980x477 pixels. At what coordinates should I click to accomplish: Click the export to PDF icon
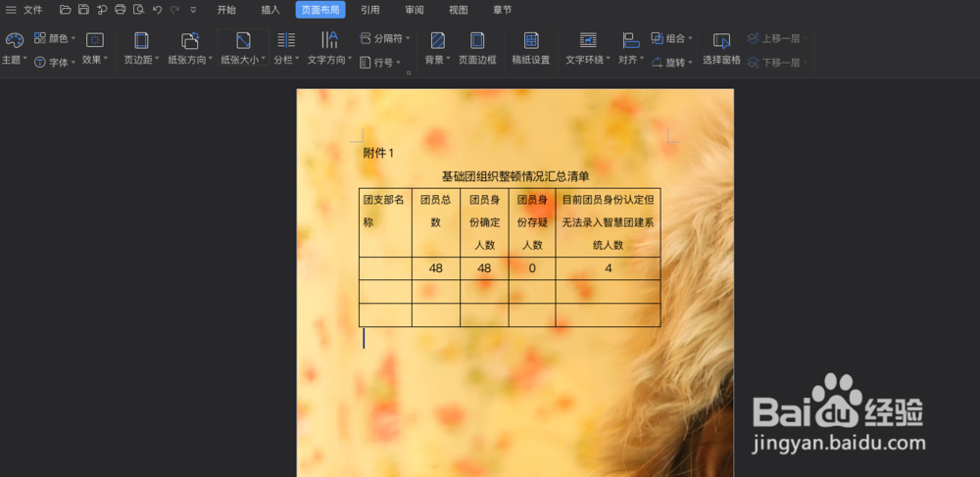(x=102, y=10)
